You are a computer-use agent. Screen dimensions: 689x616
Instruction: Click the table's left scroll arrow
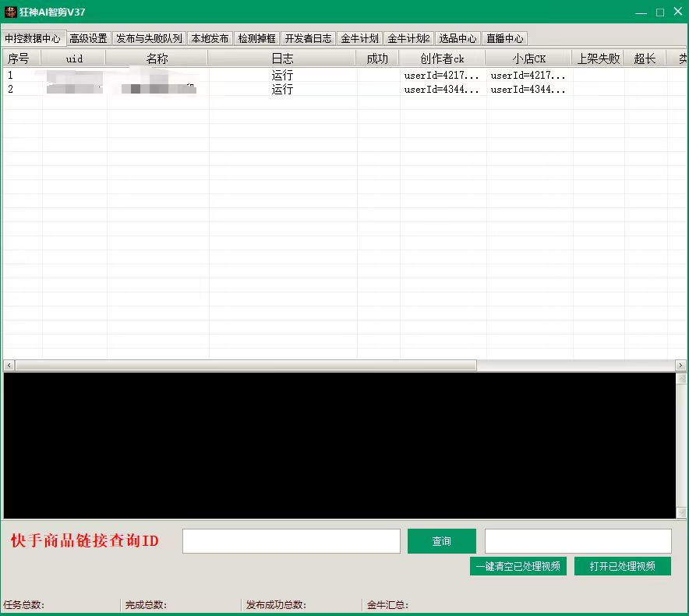[x=9, y=366]
